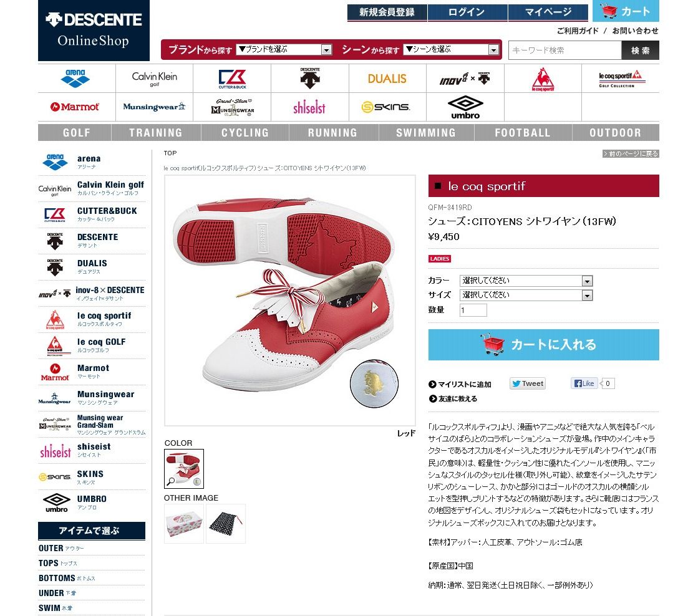Screen dimensions: 688x616
Task: Click the arena brand logo in top grid
Action: (x=76, y=79)
